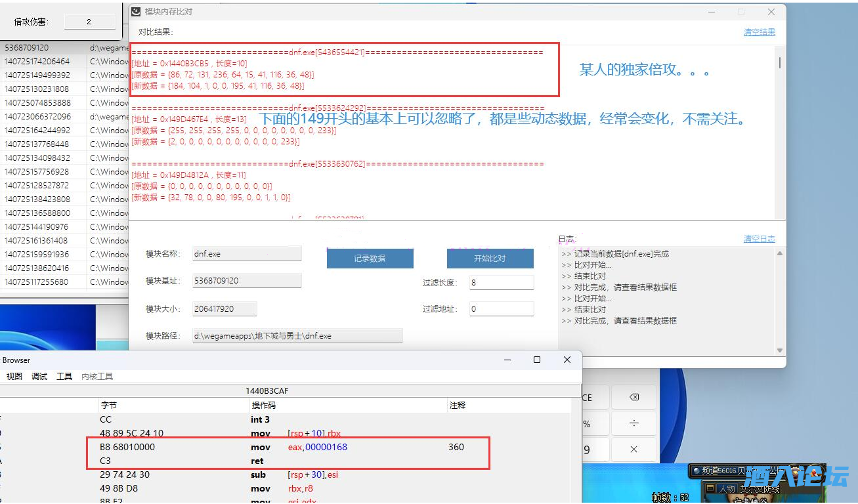Open the 调试 menu in Browser window

39,376
